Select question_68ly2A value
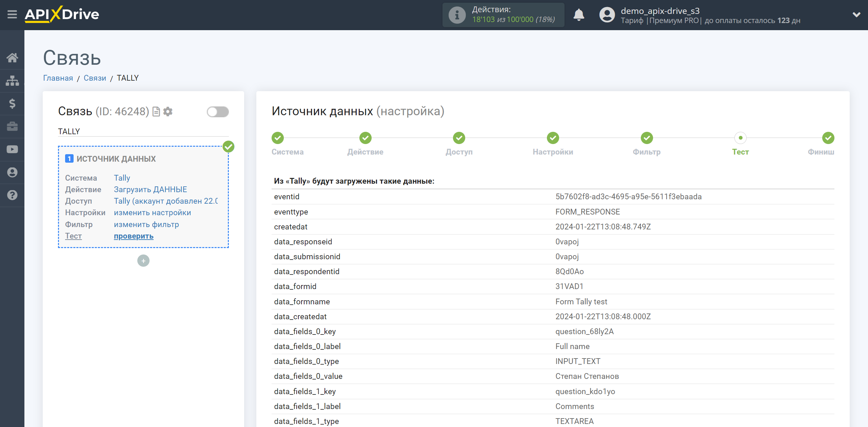 585,331
